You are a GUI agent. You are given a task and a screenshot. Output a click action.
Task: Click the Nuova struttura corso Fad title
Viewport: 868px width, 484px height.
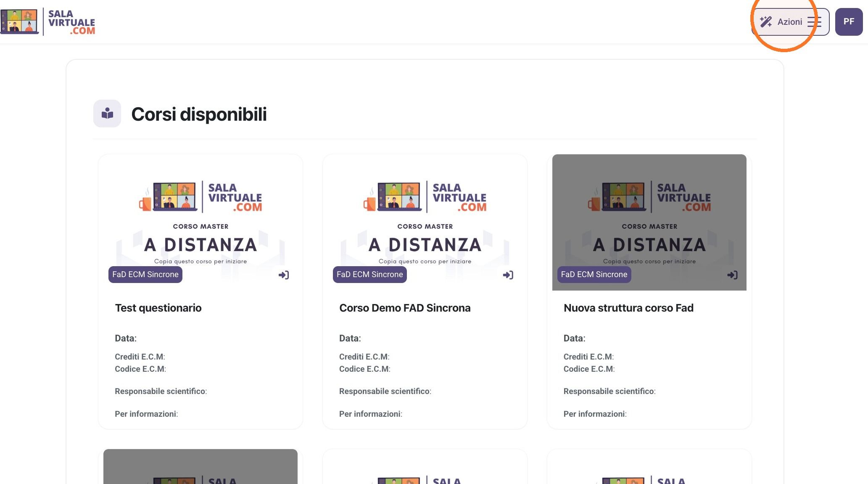click(628, 308)
